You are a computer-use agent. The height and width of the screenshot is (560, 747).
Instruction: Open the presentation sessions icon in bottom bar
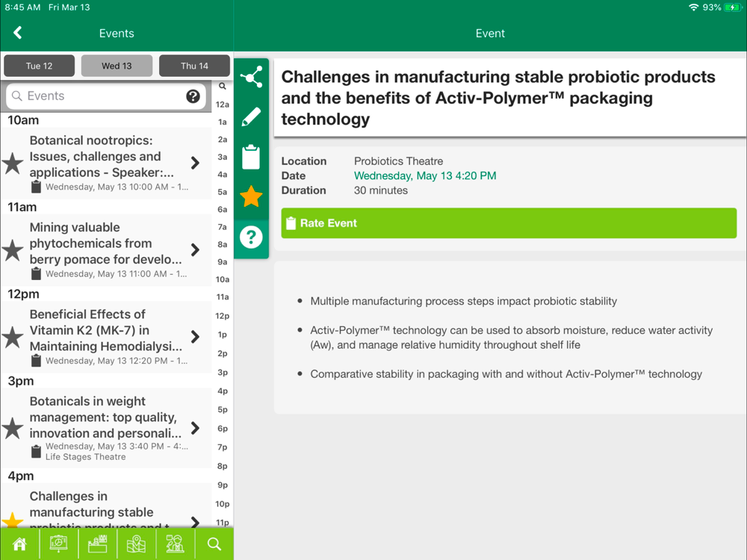click(58, 544)
